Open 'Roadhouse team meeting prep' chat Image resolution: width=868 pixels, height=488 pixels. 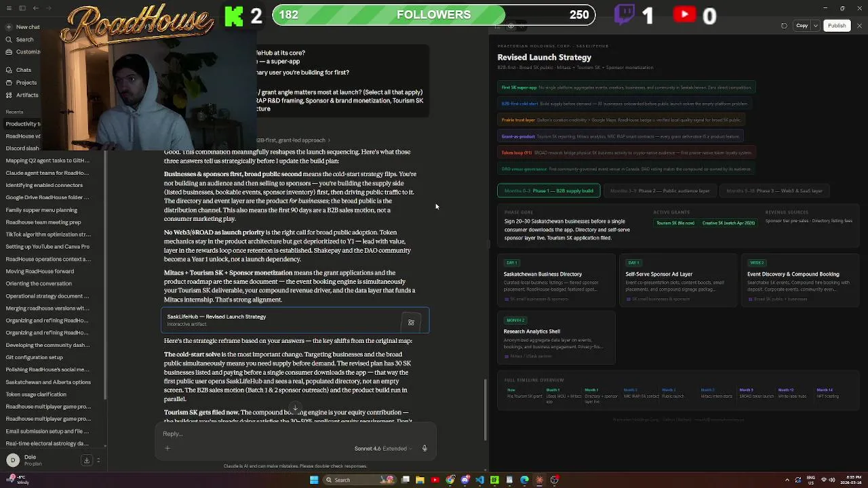[x=43, y=222]
